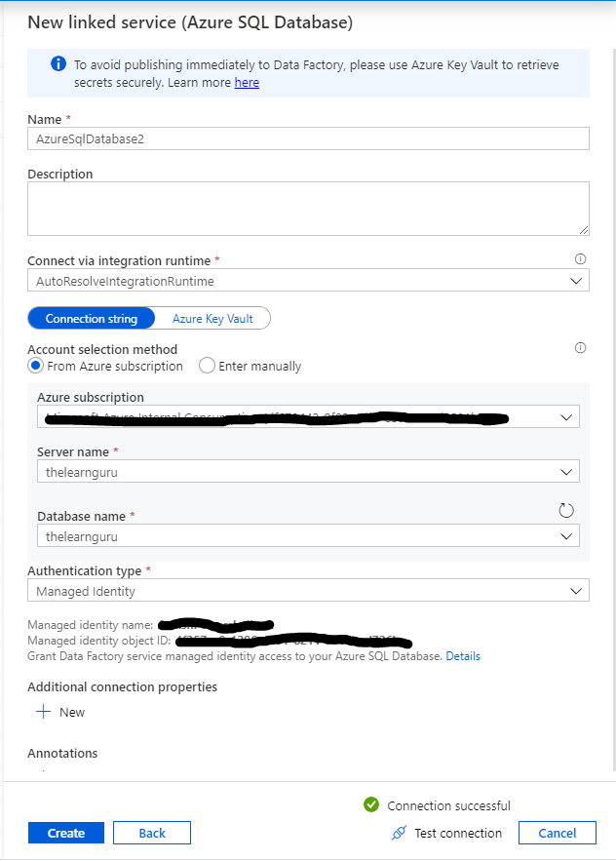This screenshot has height=861, width=616.
Task: Click the Create button
Action: tap(65, 833)
